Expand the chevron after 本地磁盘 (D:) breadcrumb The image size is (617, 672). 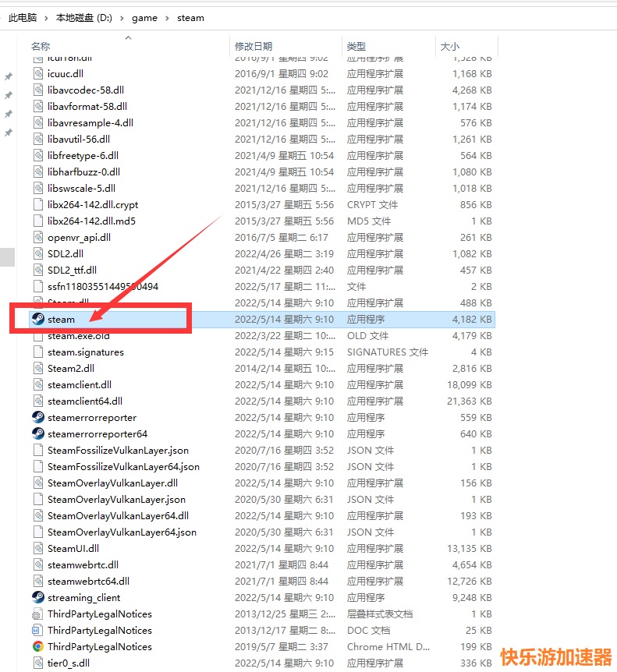(x=122, y=18)
